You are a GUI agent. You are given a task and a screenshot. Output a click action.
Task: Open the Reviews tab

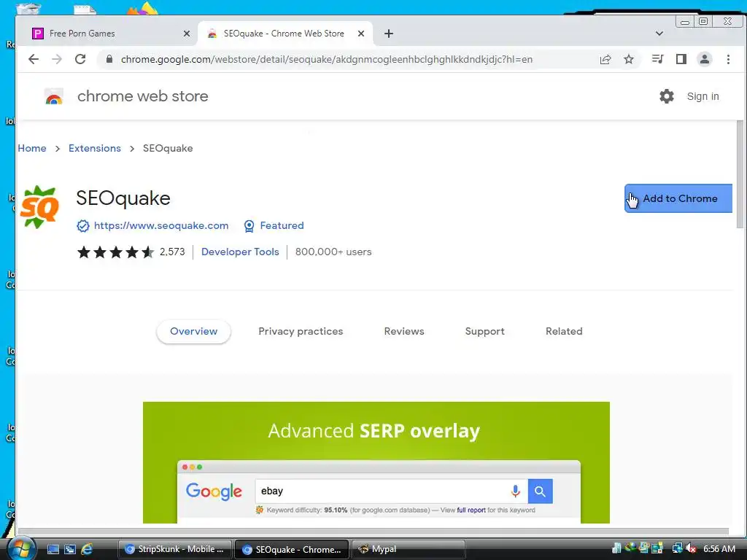[404, 332]
